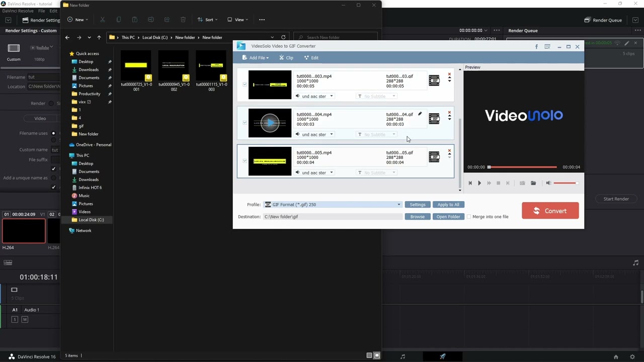Select the Custom render preset

pyautogui.click(x=14, y=52)
